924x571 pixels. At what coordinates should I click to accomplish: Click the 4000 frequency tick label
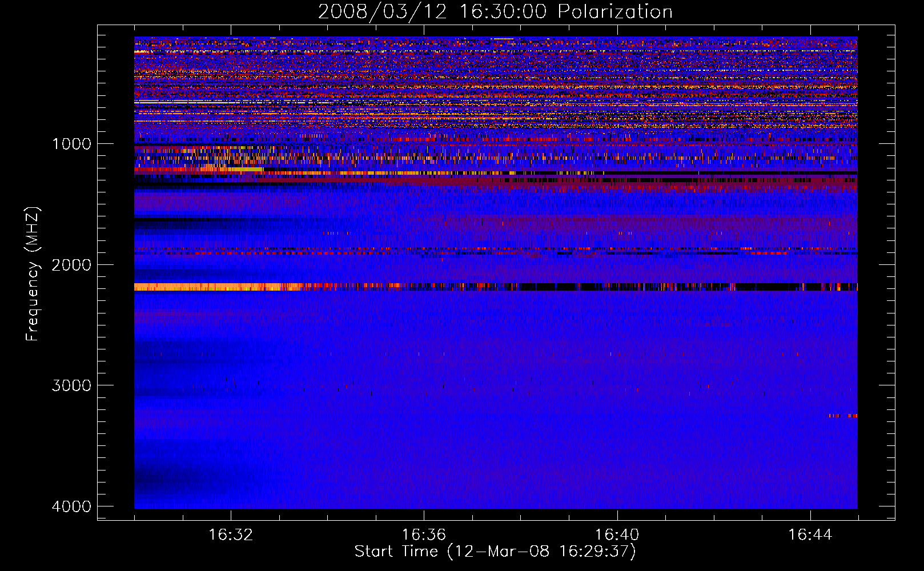click(71, 506)
